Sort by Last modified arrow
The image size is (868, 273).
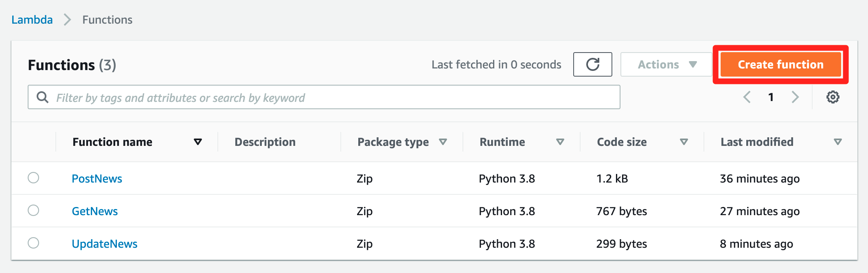click(837, 142)
